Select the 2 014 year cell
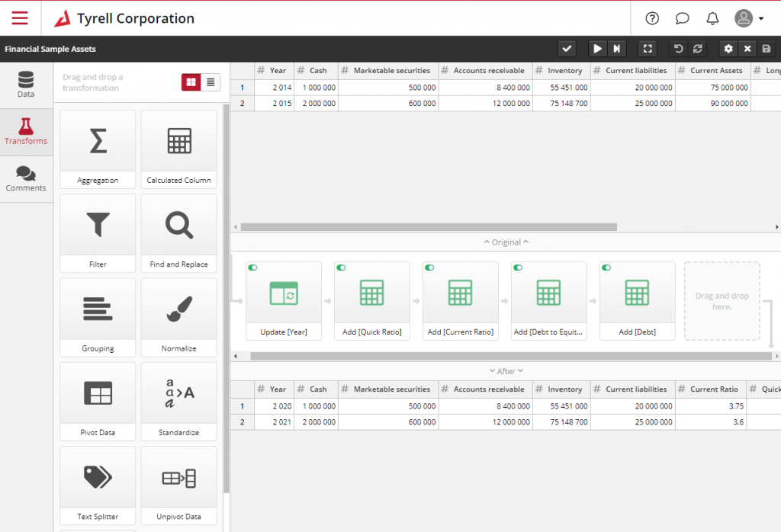Image resolution: width=781 pixels, height=532 pixels. (x=274, y=87)
